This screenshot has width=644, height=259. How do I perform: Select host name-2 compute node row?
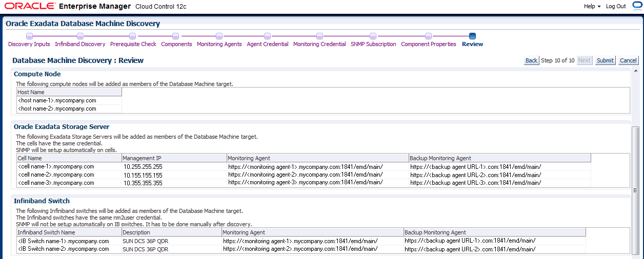[x=69, y=109]
